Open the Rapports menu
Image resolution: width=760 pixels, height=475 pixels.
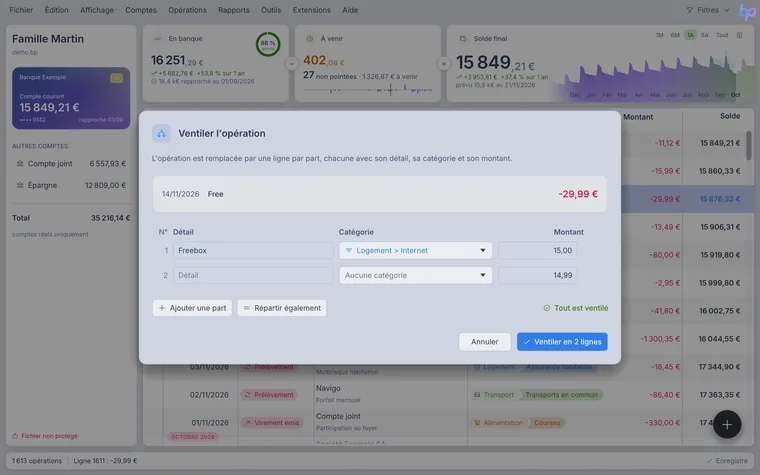(234, 10)
